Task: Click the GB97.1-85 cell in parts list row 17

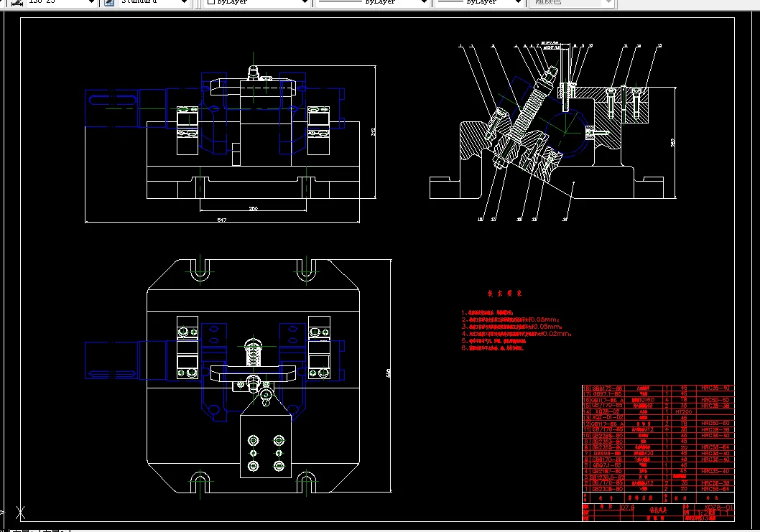Action: coord(607,394)
